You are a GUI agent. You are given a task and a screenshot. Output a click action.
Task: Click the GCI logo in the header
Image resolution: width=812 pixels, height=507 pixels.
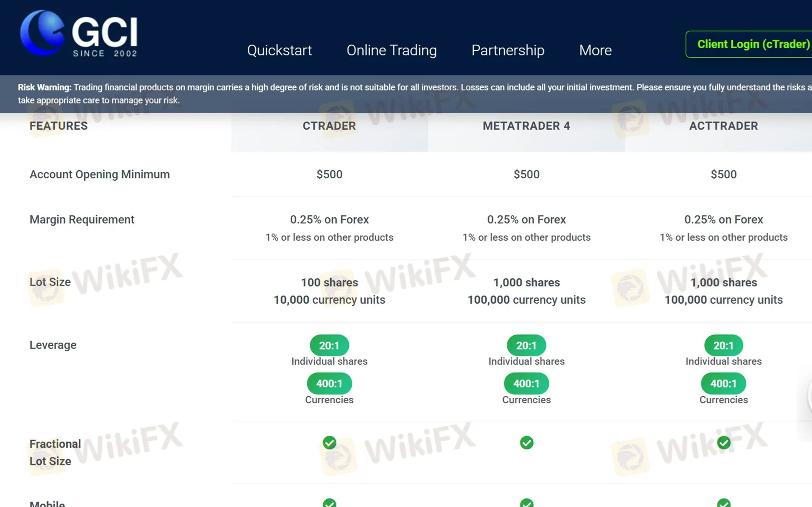[79, 33]
